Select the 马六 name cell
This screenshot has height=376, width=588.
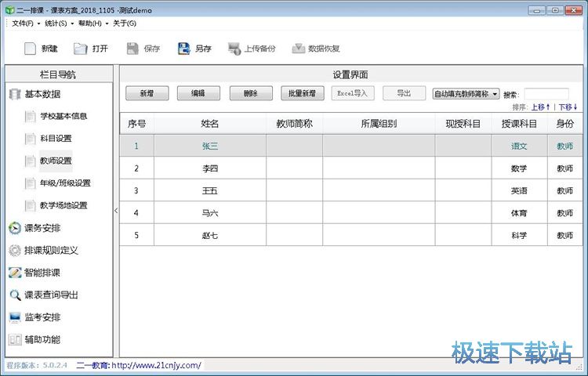click(x=210, y=213)
